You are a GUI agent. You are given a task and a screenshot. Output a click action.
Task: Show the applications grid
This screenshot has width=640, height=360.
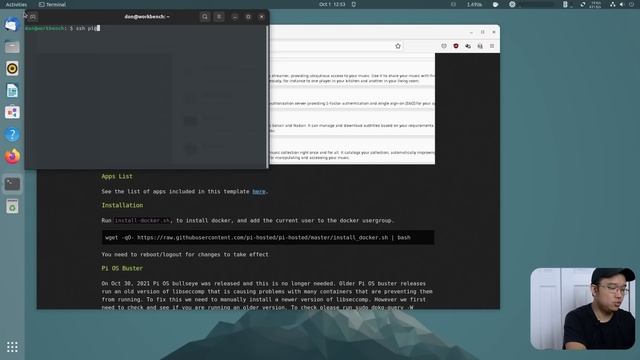click(12, 347)
